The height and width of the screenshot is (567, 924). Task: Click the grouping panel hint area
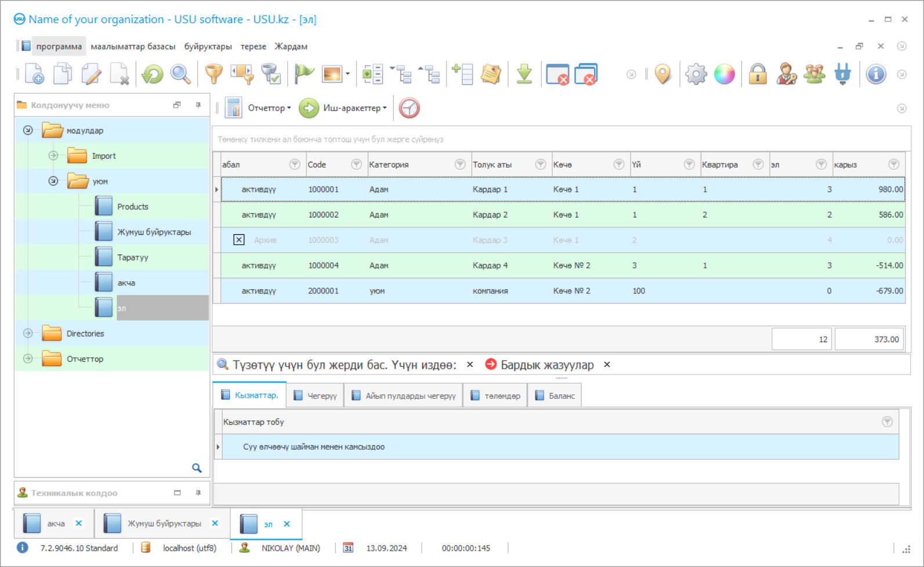click(561, 139)
